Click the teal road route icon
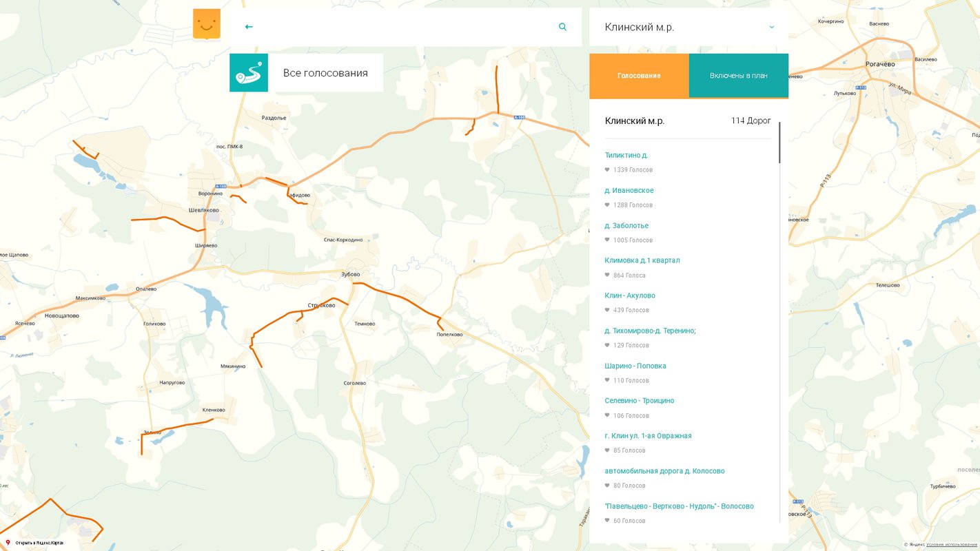The height and width of the screenshot is (551, 980). coord(249,73)
